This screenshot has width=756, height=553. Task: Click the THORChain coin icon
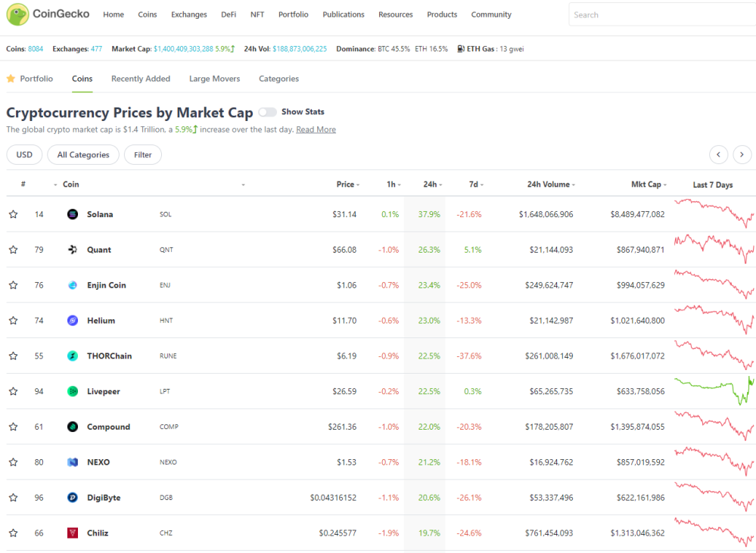tap(73, 356)
